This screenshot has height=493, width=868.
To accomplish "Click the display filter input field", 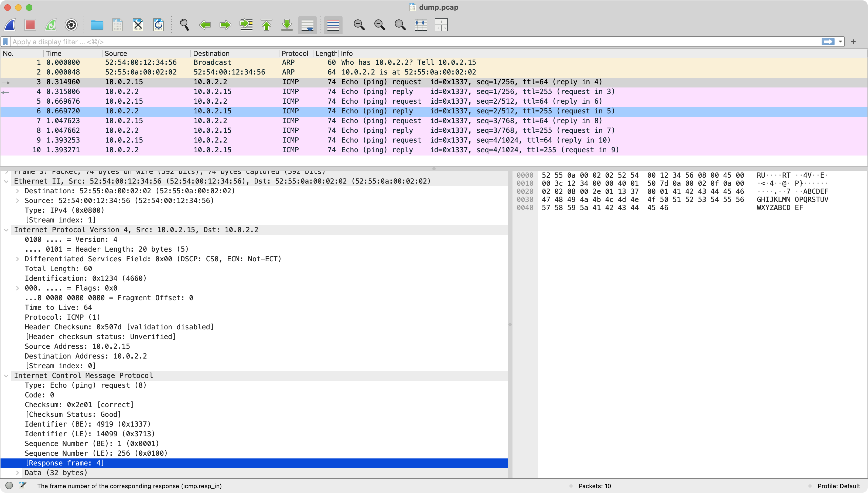I will (406, 42).
